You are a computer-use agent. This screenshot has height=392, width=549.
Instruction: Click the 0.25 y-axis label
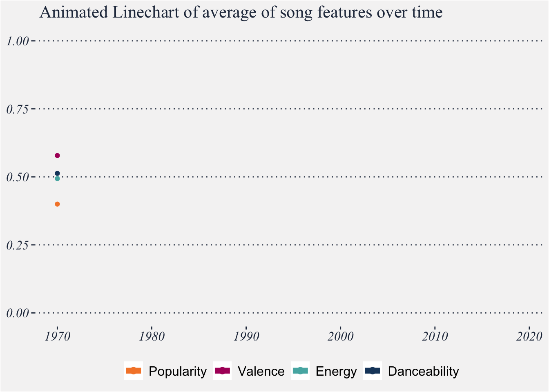point(18,245)
